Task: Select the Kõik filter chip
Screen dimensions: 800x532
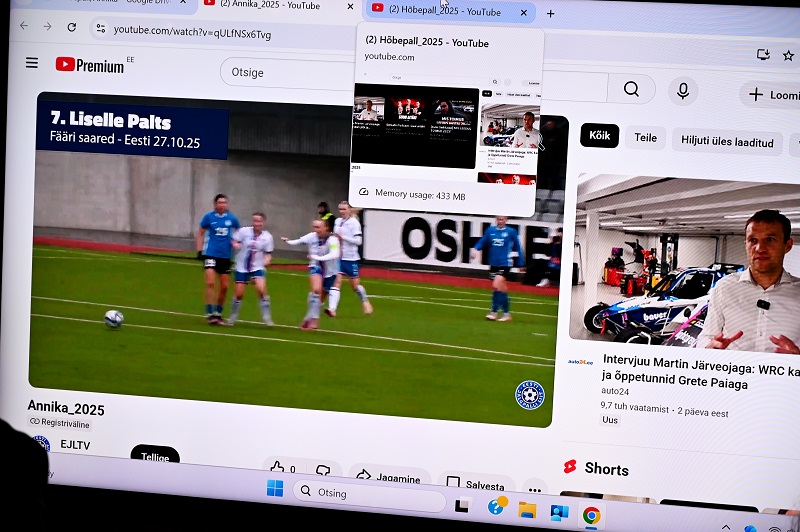Action: pyautogui.click(x=599, y=136)
